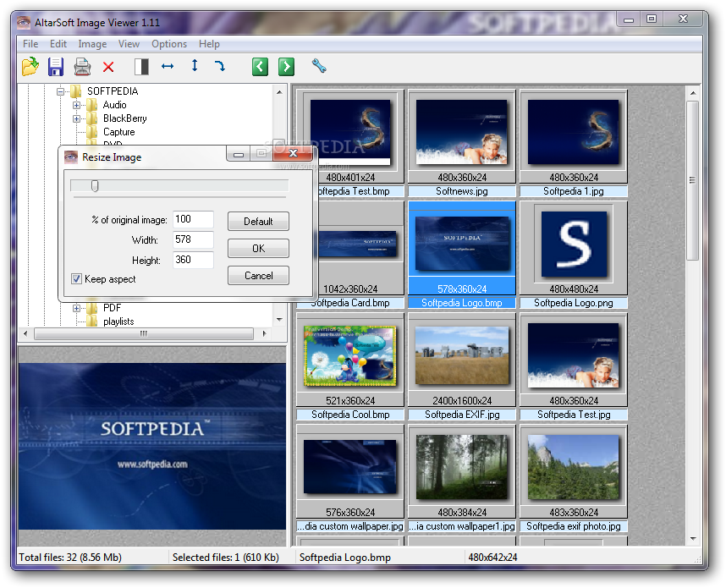Select the PDF folder label
Image resolution: width=726 pixels, height=588 pixels.
pyautogui.click(x=112, y=308)
